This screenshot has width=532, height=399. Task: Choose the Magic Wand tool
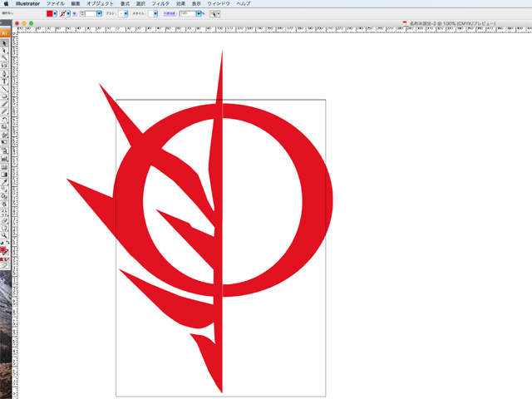pyautogui.click(x=4, y=57)
